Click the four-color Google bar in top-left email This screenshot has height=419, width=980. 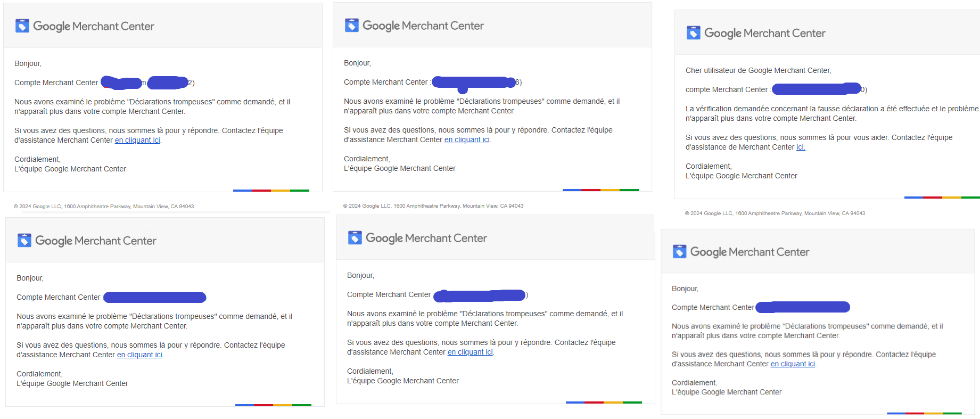(271, 191)
